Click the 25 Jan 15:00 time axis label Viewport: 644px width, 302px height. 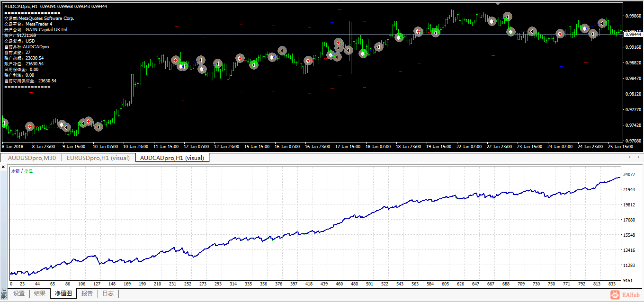pyautogui.click(x=620, y=147)
